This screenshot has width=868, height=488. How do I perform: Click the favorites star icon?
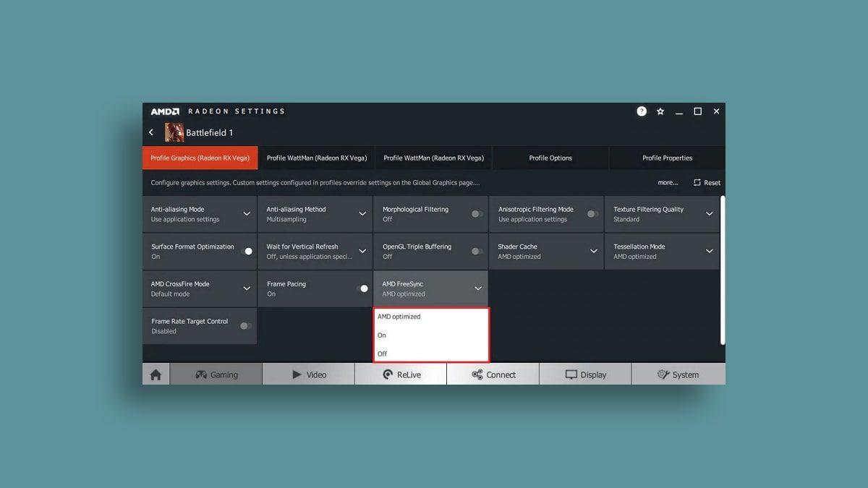click(x=660, y=111)
